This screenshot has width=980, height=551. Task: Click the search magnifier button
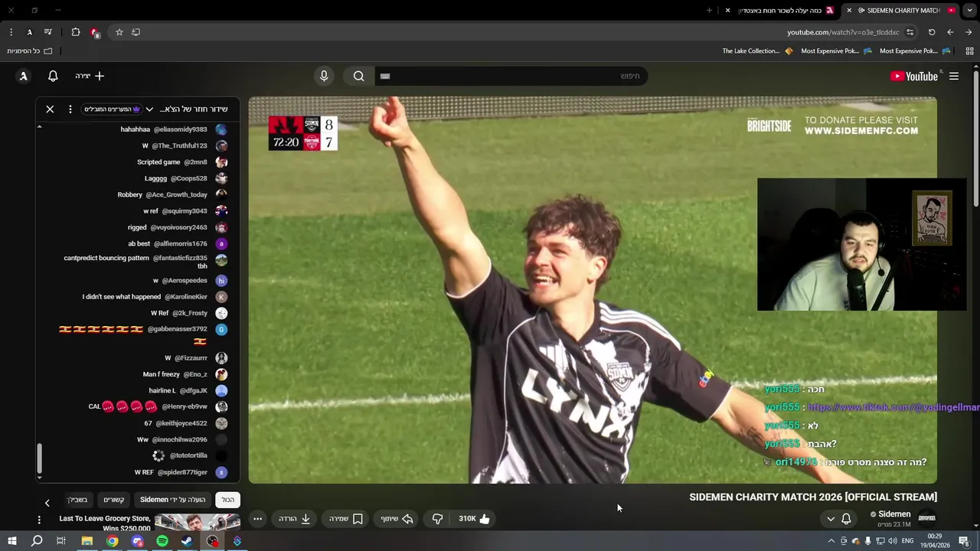point(358,76)
